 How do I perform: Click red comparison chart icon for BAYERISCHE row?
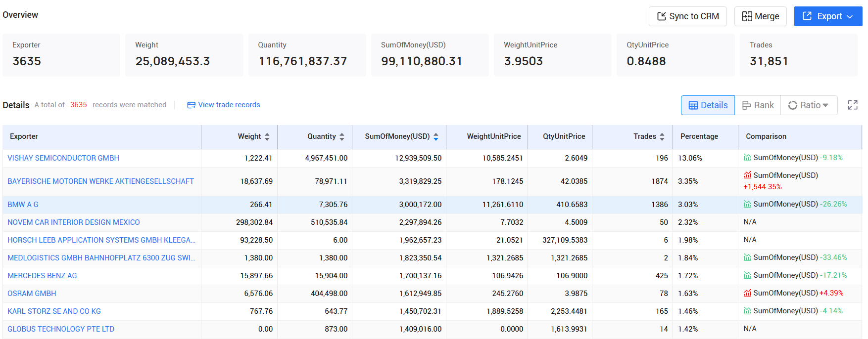click(x=747, y=175)
